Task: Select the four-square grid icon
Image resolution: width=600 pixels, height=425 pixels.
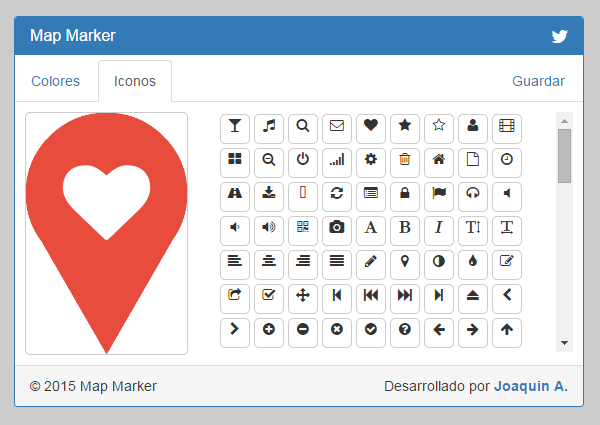Action: click(235, 163)
